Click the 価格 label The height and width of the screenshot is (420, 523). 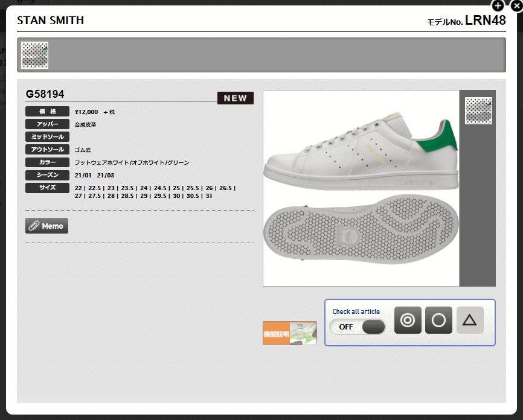pos(47,111)
